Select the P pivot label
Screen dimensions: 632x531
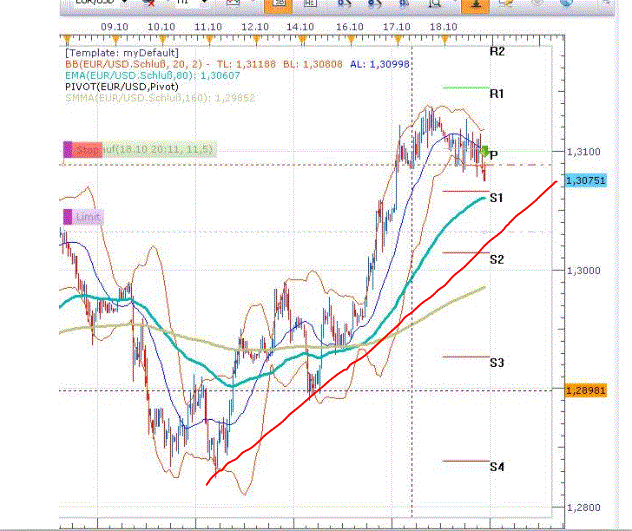[x=494, y=155]
